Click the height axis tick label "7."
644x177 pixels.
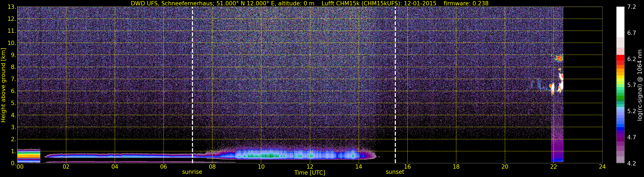(13, 79)
